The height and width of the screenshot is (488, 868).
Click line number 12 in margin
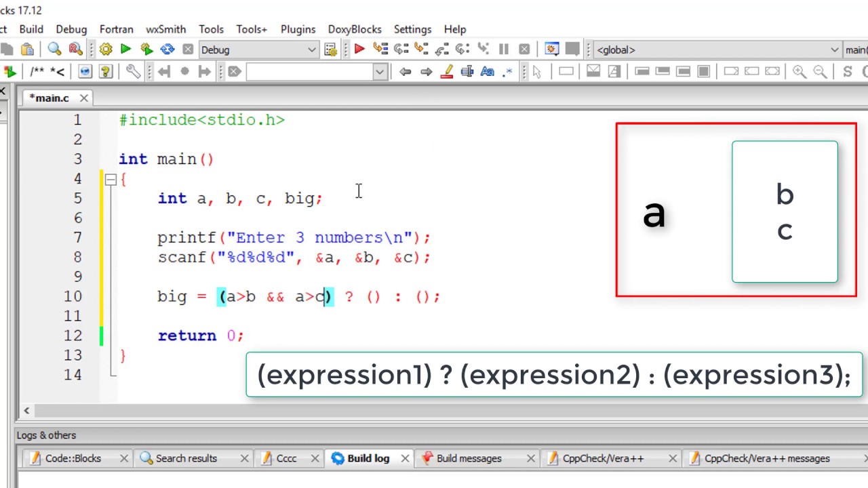click(x=73, y=335)
